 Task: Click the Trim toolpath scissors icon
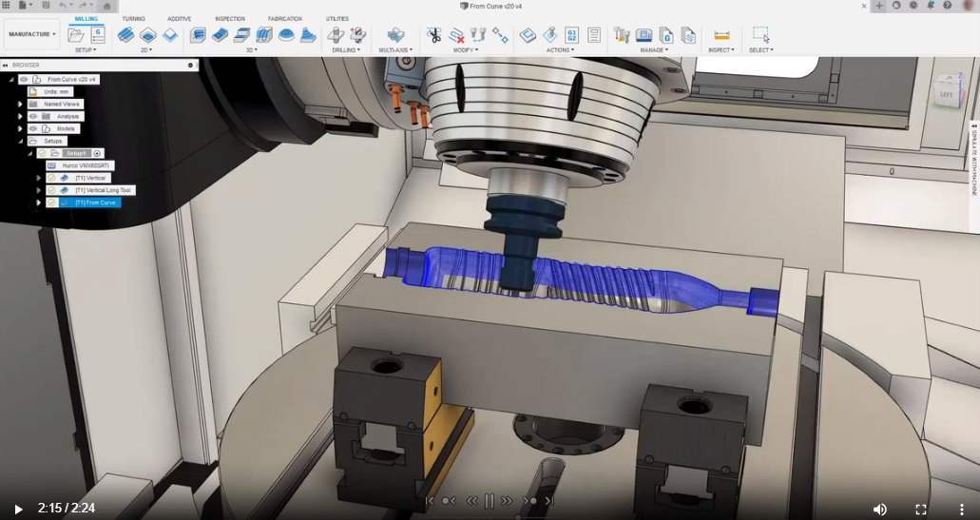[433, 35]
